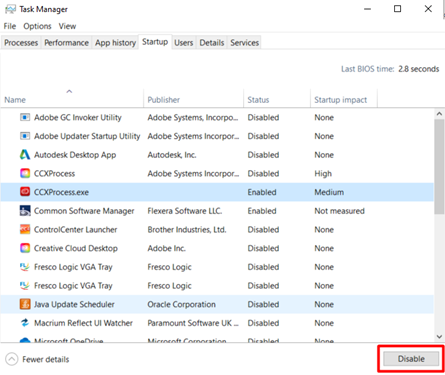Switch to the Performance tab

tap(66, 43)
